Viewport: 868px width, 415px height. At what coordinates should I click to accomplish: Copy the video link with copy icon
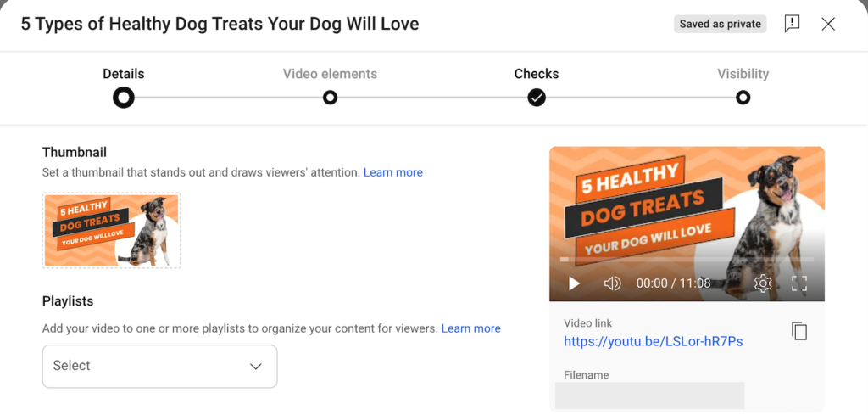(x=798, y=331)
